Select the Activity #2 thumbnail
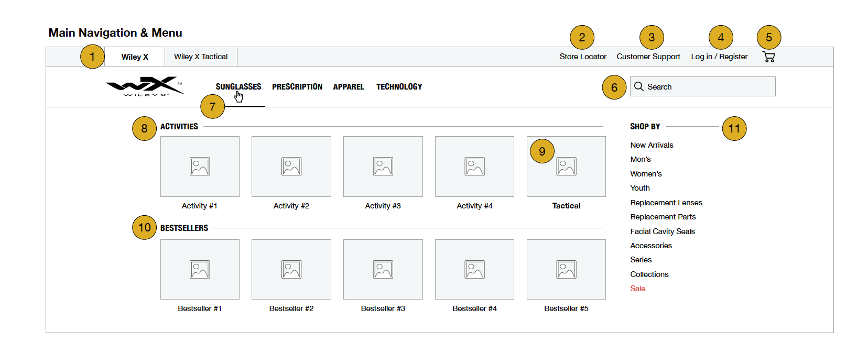The height and width of the screenshot is (354, 868). tap(291, 167)
